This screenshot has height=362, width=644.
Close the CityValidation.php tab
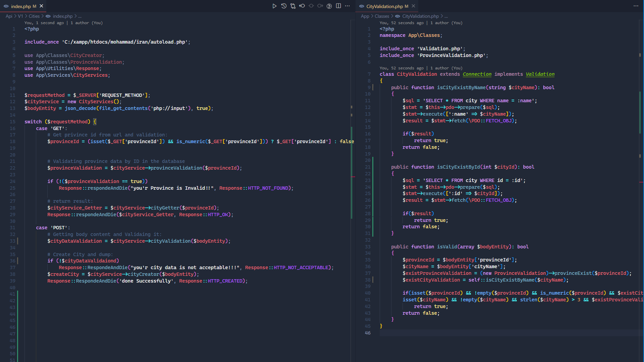tap(413, 6)
